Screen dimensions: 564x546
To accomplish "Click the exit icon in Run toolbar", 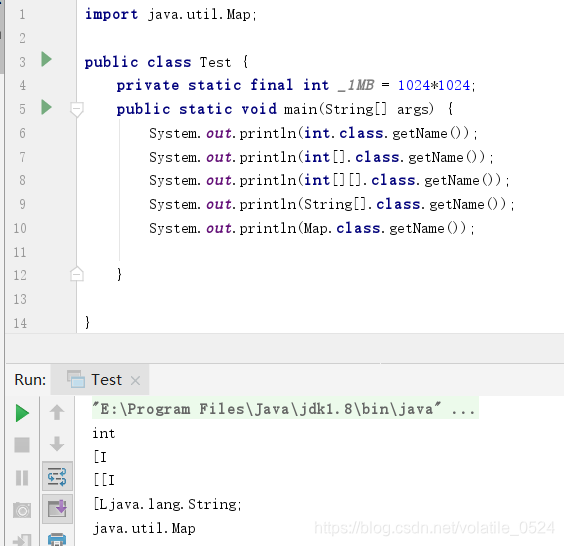I will 22,540.
